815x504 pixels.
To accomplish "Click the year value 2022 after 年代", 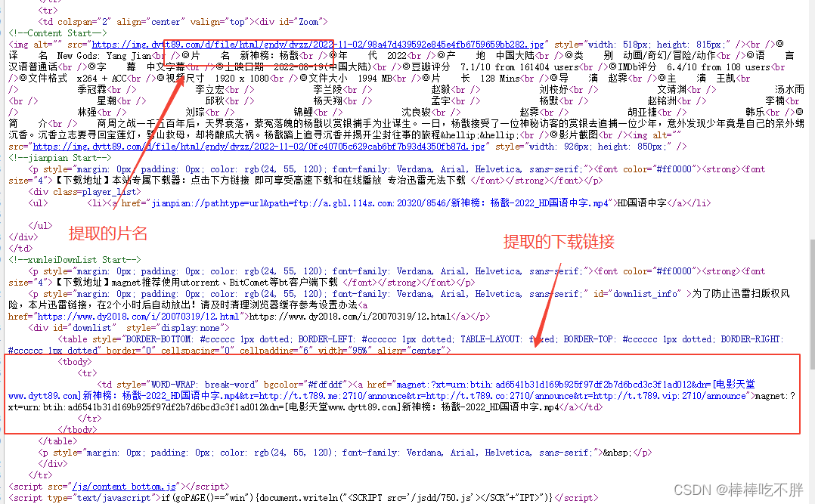I will click(397, 56).
